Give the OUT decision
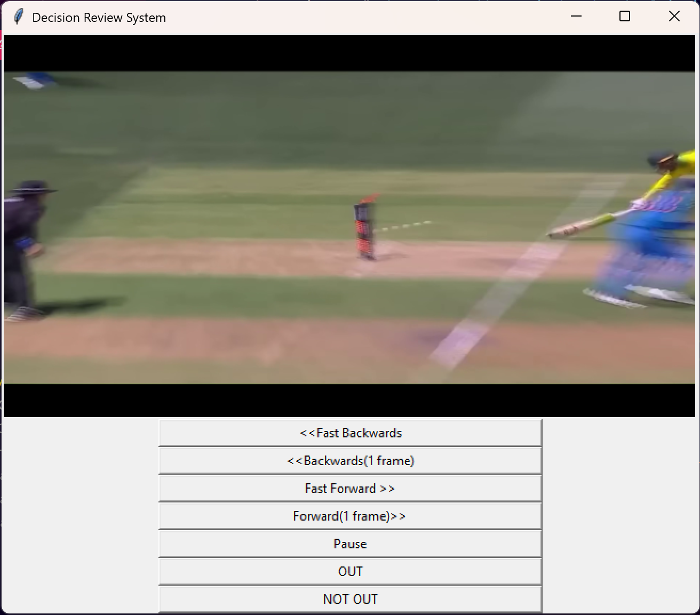 350,571
